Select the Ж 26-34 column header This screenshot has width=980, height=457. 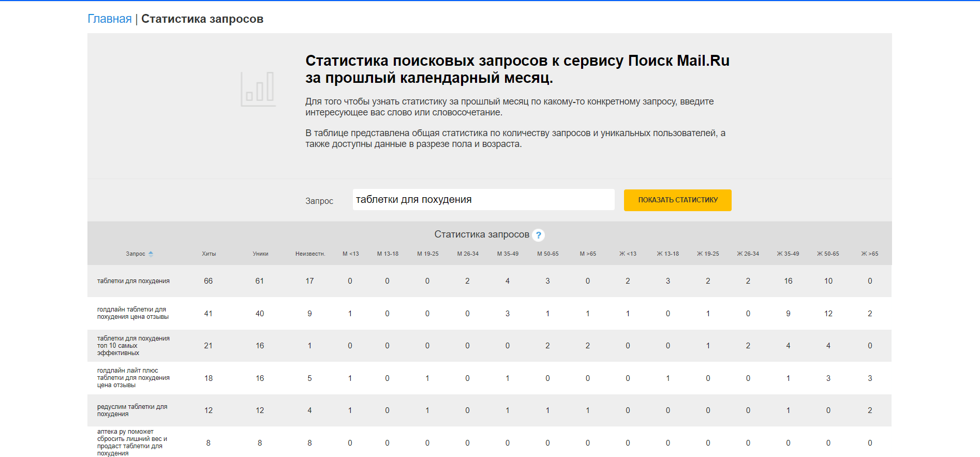click(748, 254)
